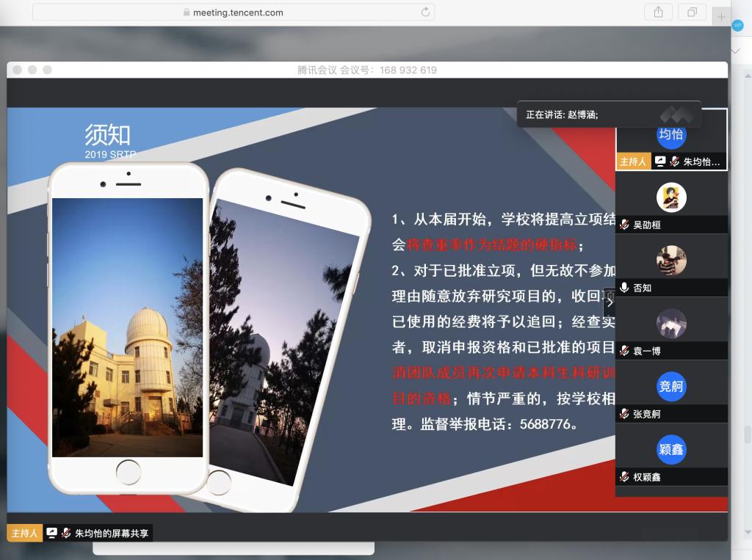Toggle muted mic icon next to 袁一博
The height and width of the screenshot is (560, 752).
(624, 351)
